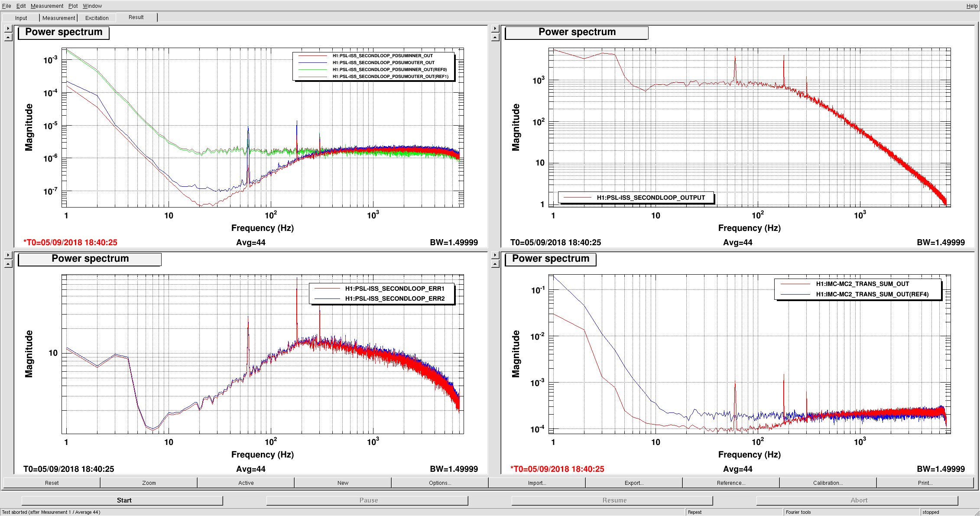
Task: Click the right-arrow icon beside bottom-right plot
Action: pyautogui.click(x=496, y=255)
